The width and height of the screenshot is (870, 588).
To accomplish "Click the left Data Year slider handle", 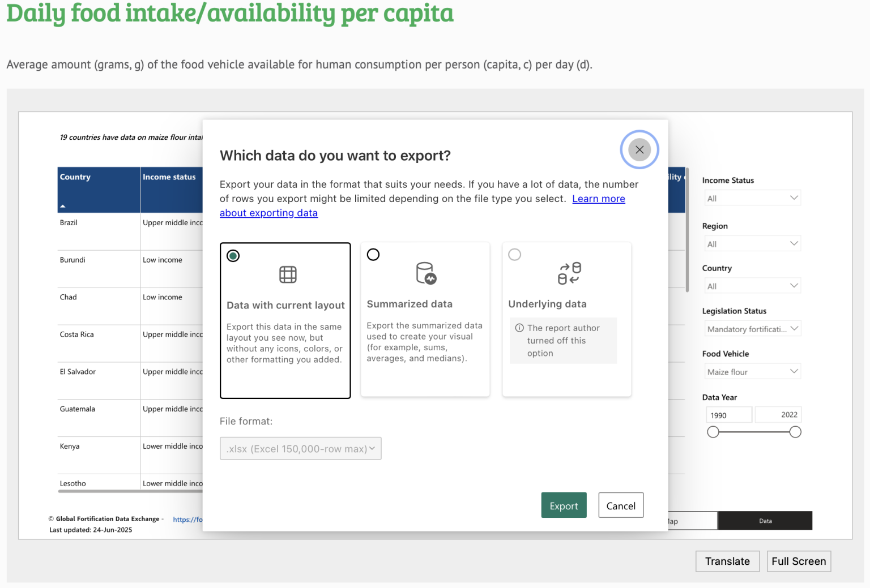I will point(713,432).
